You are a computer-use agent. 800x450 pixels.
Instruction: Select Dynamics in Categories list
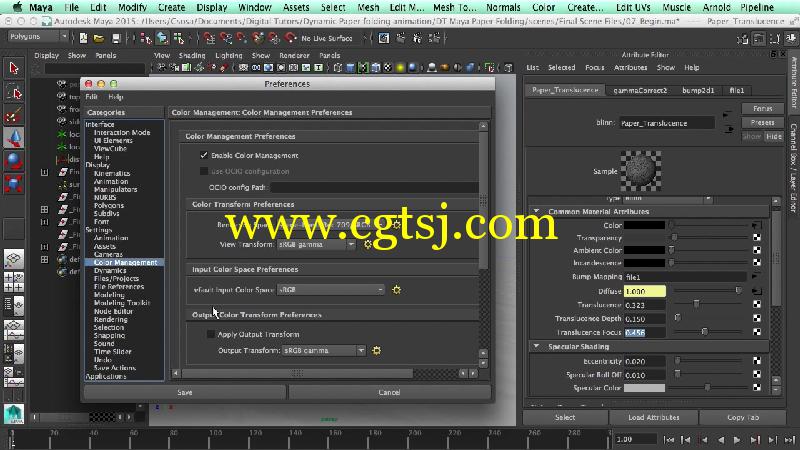pyautogui.click(x=110, y=270)
